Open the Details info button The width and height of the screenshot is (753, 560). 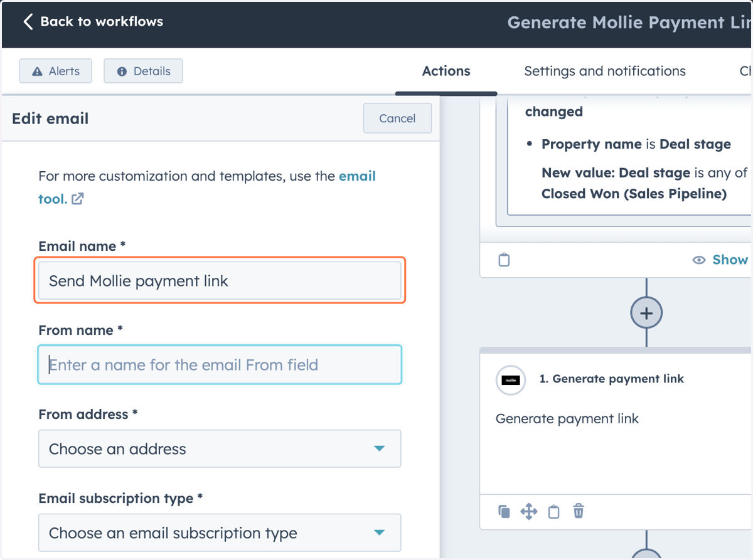pyautogui.click(x=143, y=71)
